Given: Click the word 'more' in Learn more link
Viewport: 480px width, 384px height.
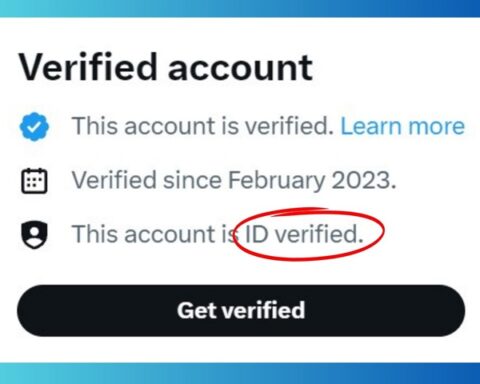Looking at the screenshot, I should pos(437,127).
